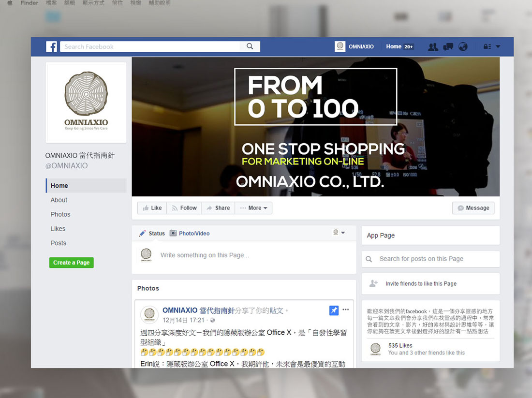Select the Photo/Video composer tab
This screenshot has height=398, width=532.
190,234
